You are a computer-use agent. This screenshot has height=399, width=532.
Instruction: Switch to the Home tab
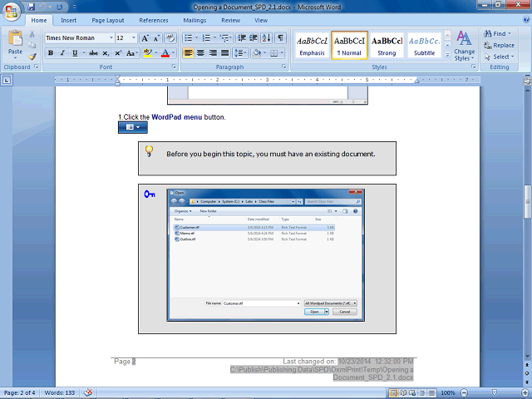coord(39,20)
